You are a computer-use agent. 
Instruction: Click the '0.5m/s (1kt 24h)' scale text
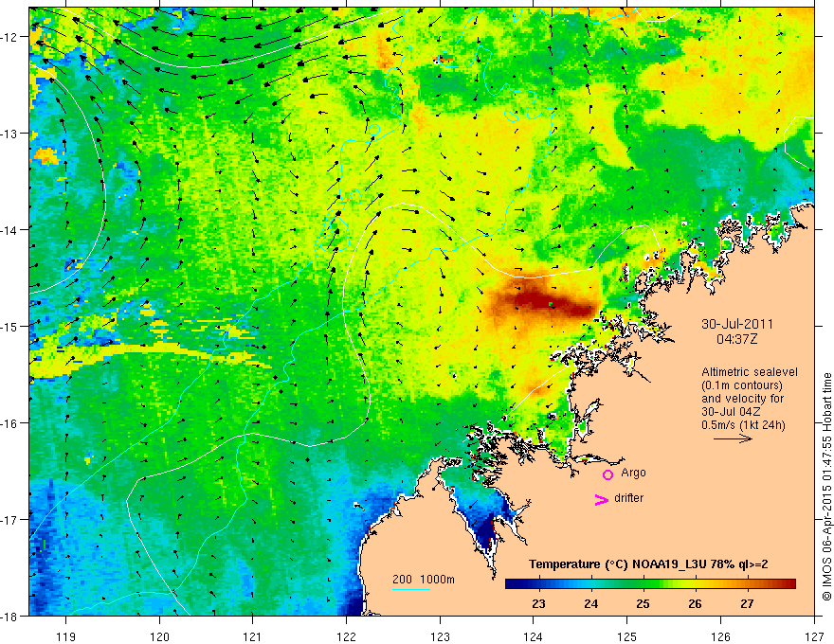(743, 424)
